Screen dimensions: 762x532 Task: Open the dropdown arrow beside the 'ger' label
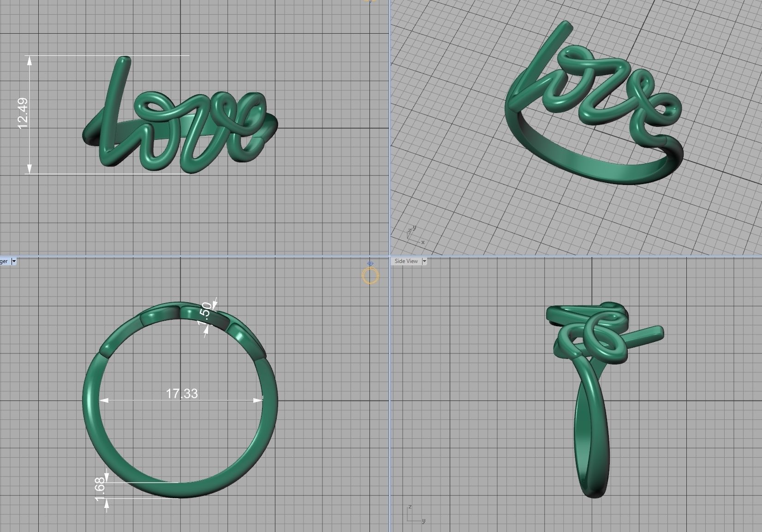tap(14, 261)
